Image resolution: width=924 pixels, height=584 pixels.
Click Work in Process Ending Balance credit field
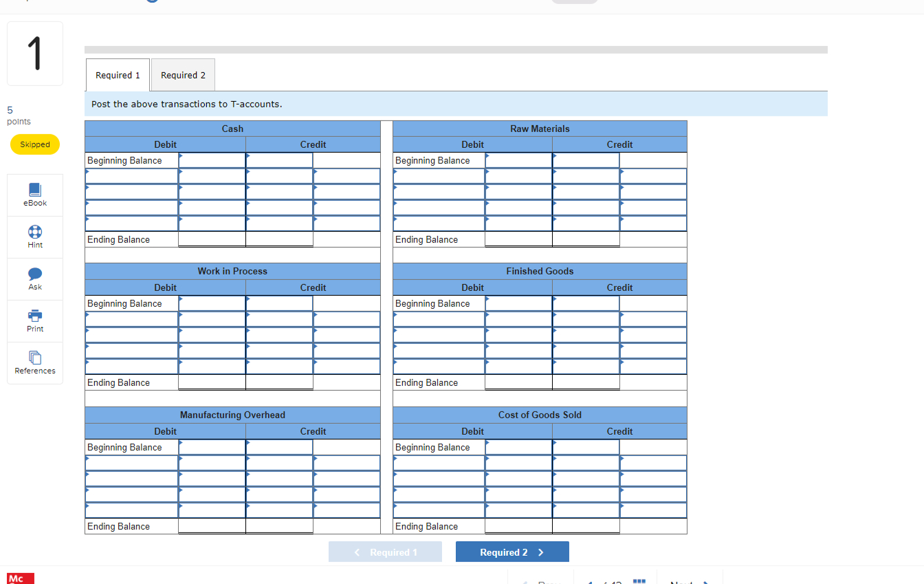[279, 382]
